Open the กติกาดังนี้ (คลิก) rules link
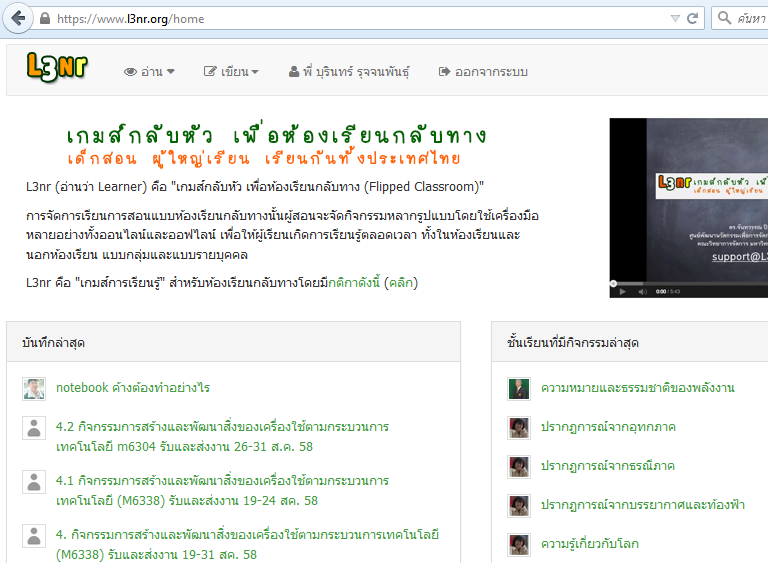 coord(373,283)
